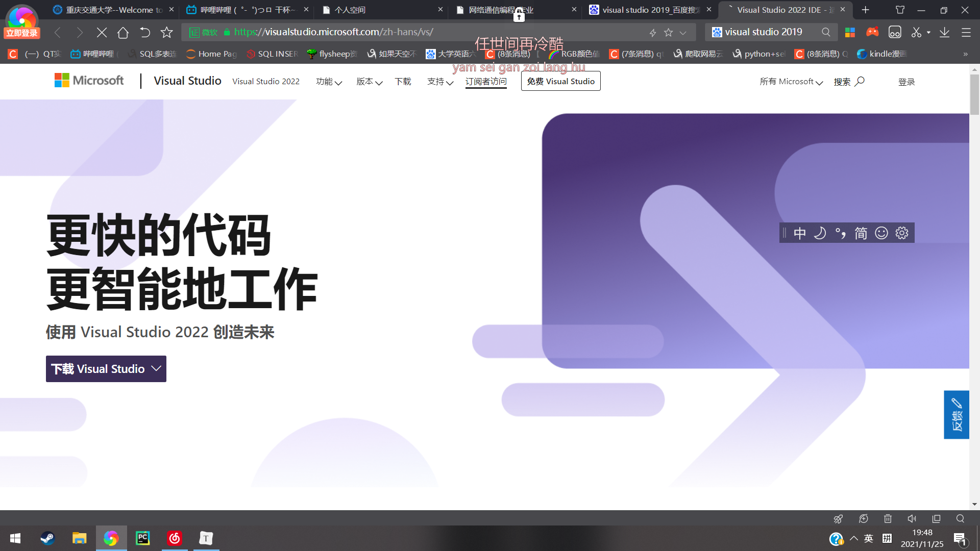
Task: Open IME settings gear
Action: click(x=902, y=233)
